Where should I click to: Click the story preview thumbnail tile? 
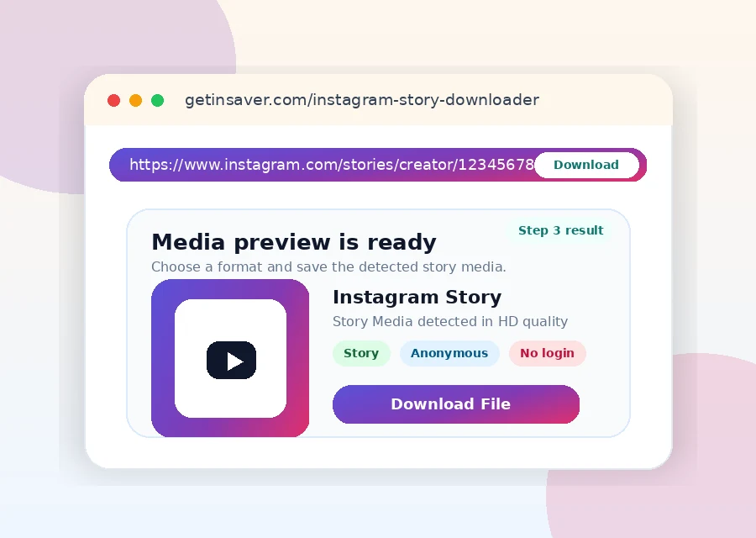230,358
